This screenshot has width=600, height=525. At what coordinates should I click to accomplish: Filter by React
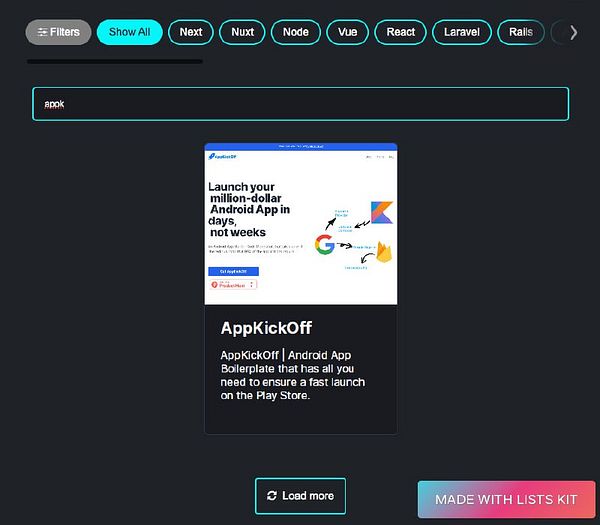pyautogui.click(x=400, y=32)
